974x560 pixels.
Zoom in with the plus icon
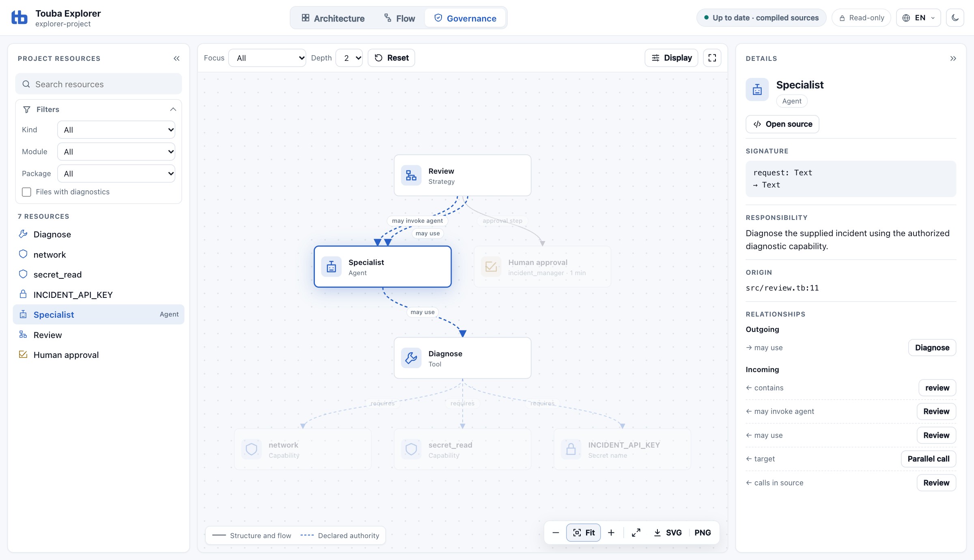pos(611,532)
